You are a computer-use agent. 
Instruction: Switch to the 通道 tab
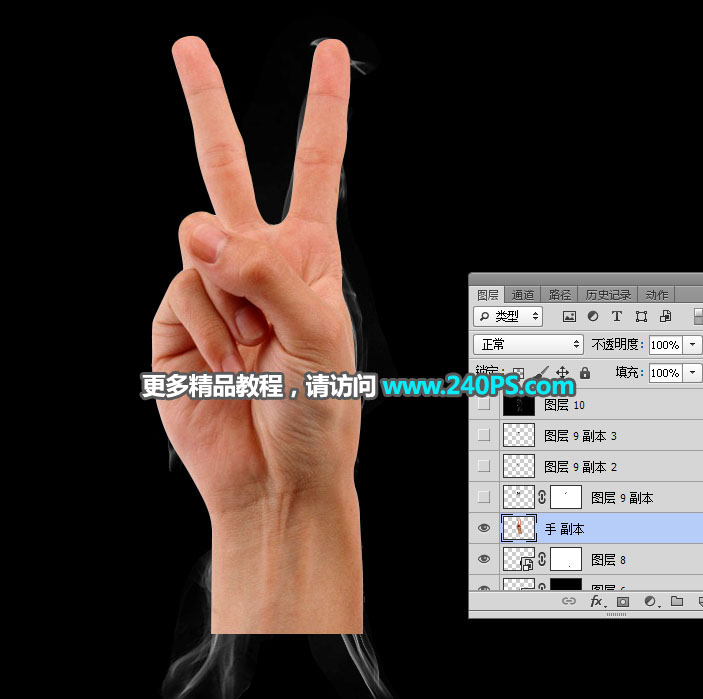[523, 295]
